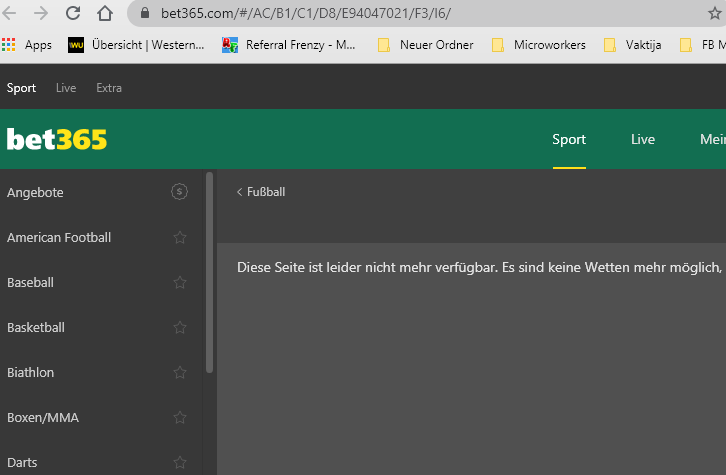Screen dimensions: 726x475
Task: Open Neuer Ordner bookmark folder
Action: (x=426, y=45)
